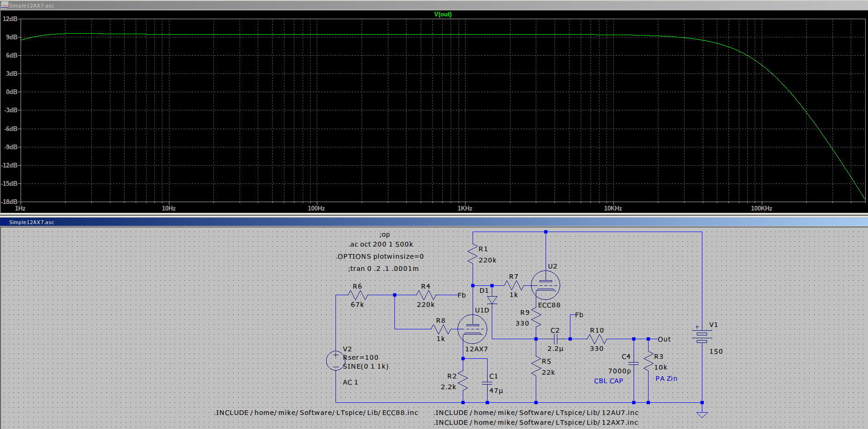Click the R1 value 220k
The image size is (868, 429).
tap(488, 260)
